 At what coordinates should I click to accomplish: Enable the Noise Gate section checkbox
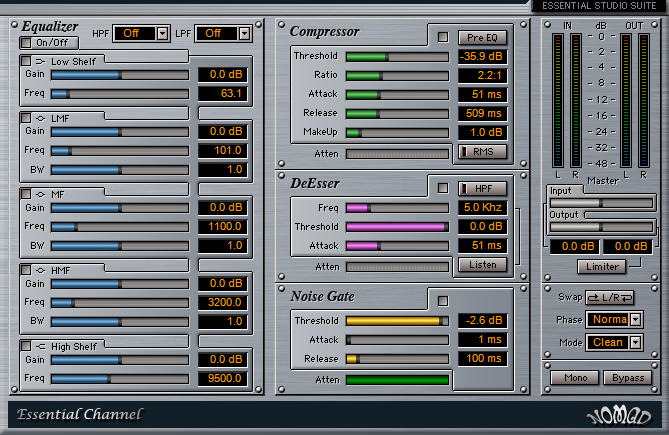pos(443,301)
